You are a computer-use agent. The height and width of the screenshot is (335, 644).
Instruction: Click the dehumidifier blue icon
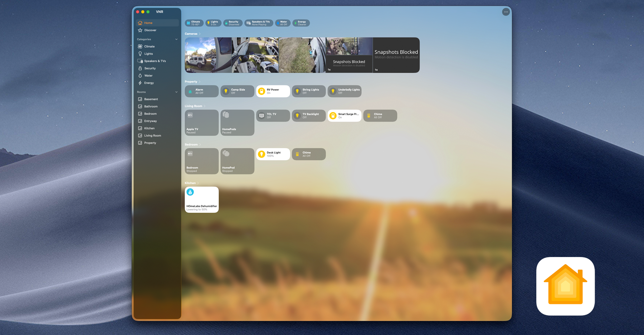190,192
